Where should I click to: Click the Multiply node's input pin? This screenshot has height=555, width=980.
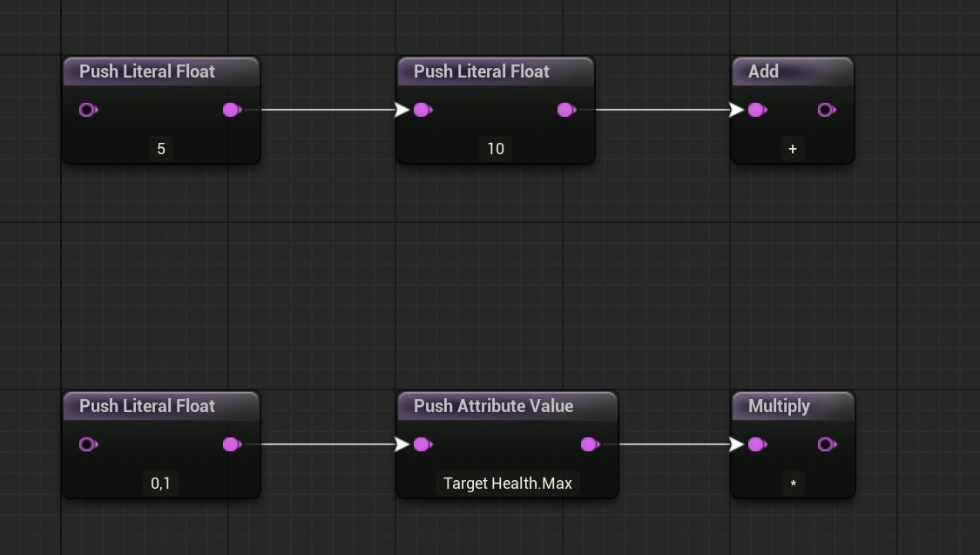pos(756,444)
